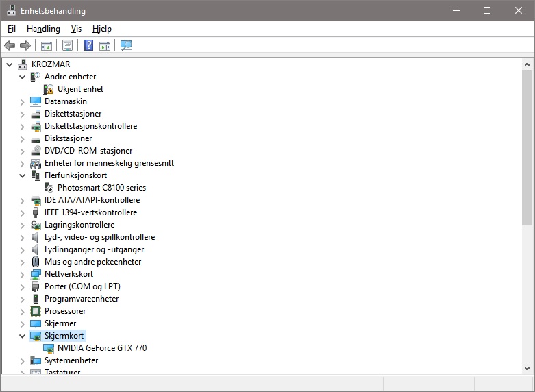Open the Hjelp menu
This screenshot has width=535, height=392.
pyautogui.click(x=101, y=29)
